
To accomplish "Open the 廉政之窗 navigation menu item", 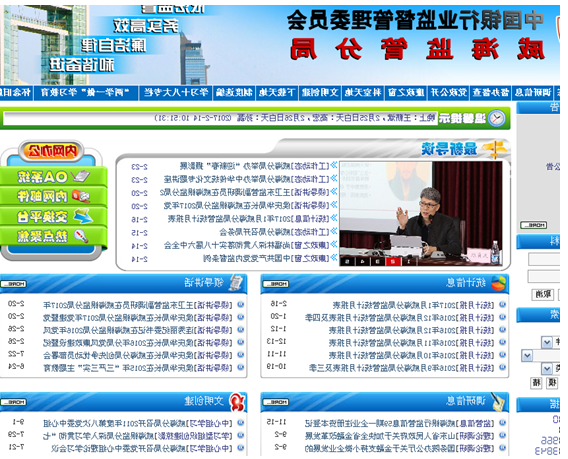I will click(x=406, y=93).
